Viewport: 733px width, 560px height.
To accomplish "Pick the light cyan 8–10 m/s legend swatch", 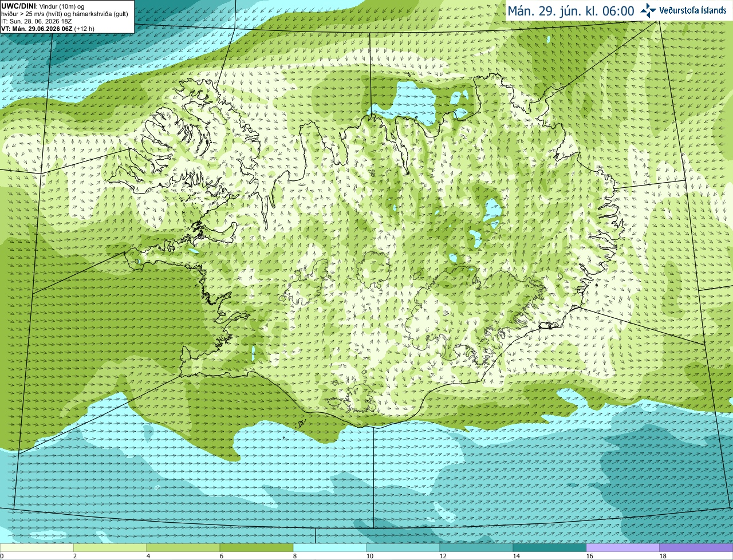I will (x=330, y=547).
